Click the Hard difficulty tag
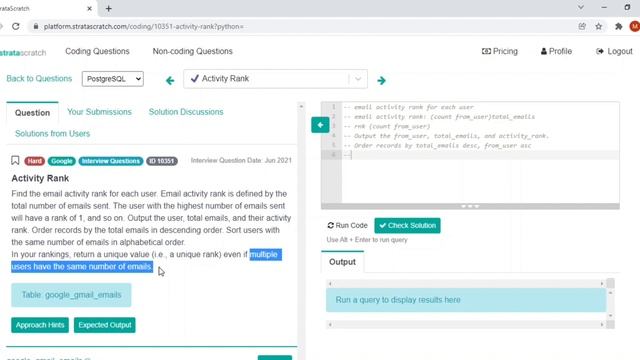Image resolution: width=640 pixels, height=360 pixels. [34, 161]
